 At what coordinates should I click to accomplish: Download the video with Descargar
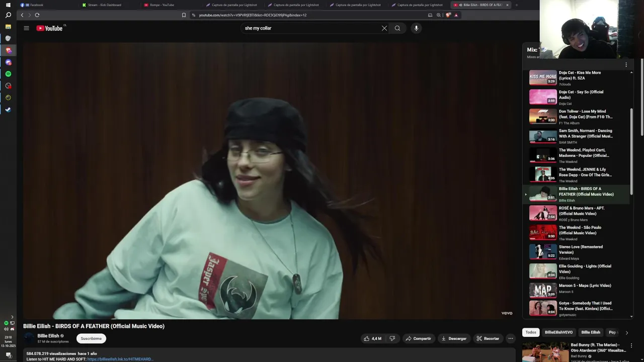click(x=454, y=338)
